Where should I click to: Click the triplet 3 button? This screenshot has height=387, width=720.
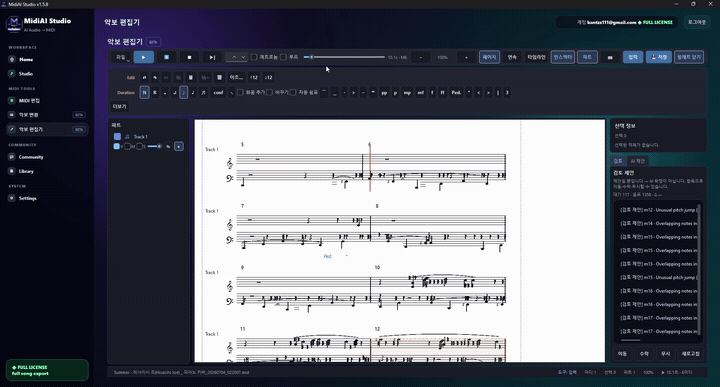pyautogui.click(x=507, y=92)
